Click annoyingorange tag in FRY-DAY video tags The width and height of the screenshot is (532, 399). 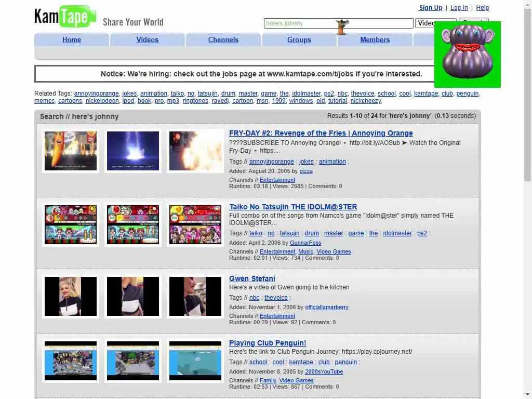272,162
